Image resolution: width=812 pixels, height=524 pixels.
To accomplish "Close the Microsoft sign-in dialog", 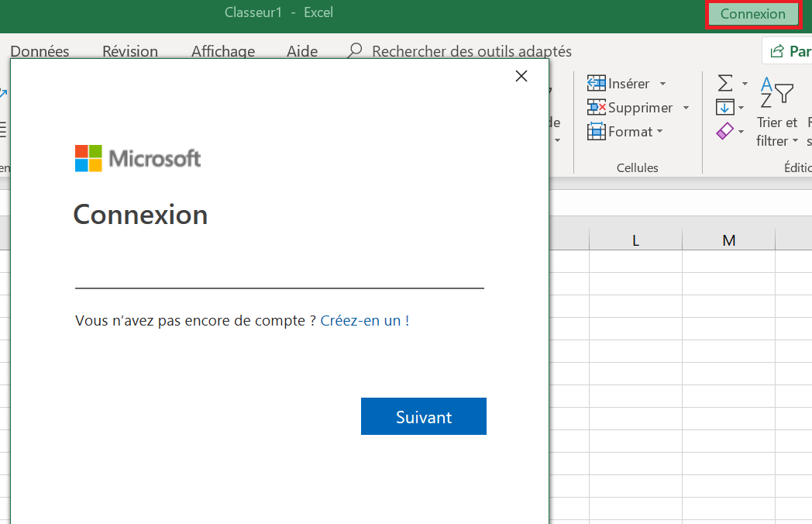I will pyautogui.click(x=521, y=76).
